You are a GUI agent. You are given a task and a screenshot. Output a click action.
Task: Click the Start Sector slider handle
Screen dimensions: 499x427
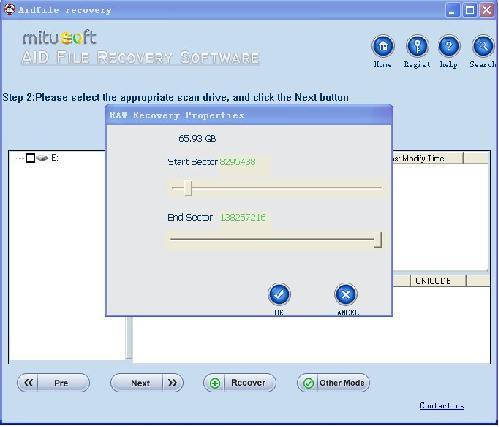[x=188, y=188]
